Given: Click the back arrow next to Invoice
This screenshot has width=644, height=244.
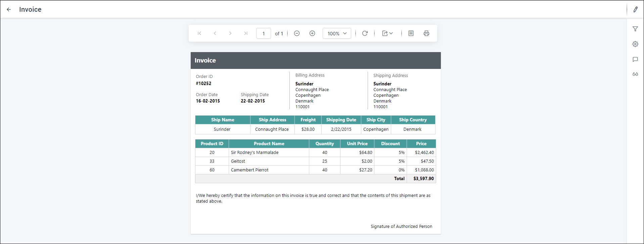Looking at the screenshot, I should click(9, 9).
